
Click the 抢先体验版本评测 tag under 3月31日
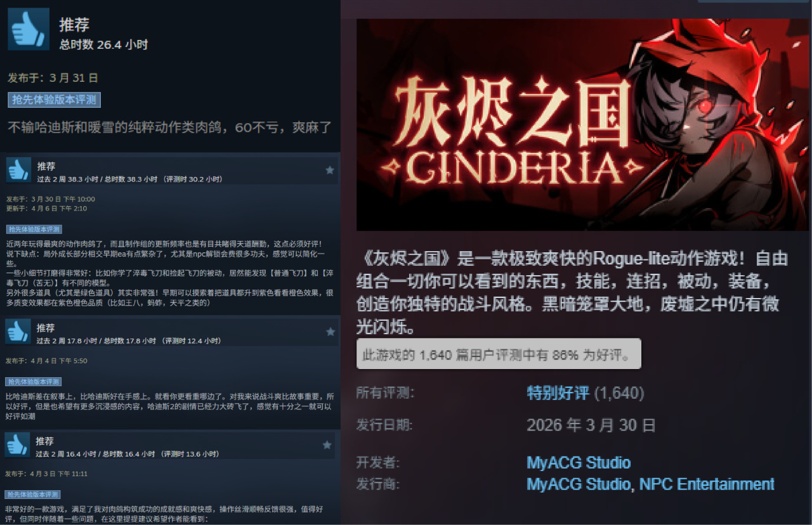click(x=55, y=100)
